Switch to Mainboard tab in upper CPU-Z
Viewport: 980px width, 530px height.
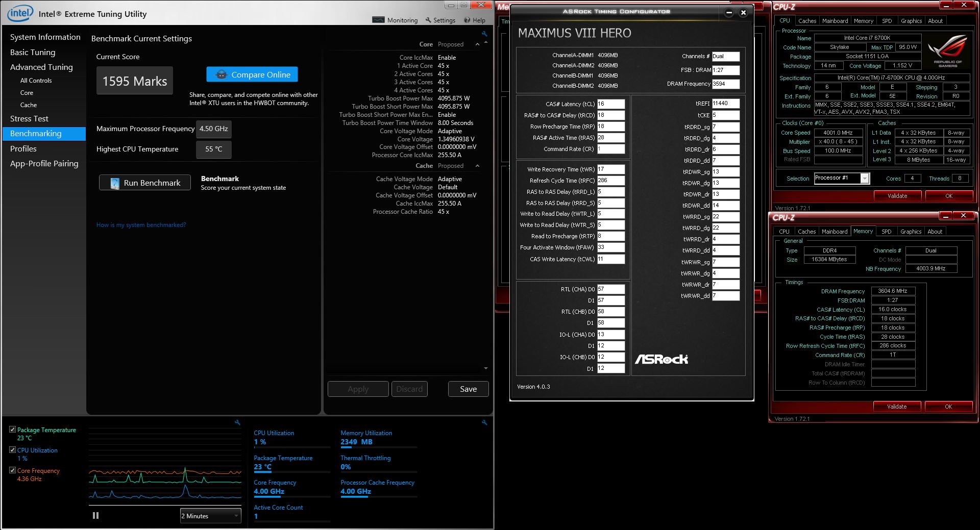(835, 21)
